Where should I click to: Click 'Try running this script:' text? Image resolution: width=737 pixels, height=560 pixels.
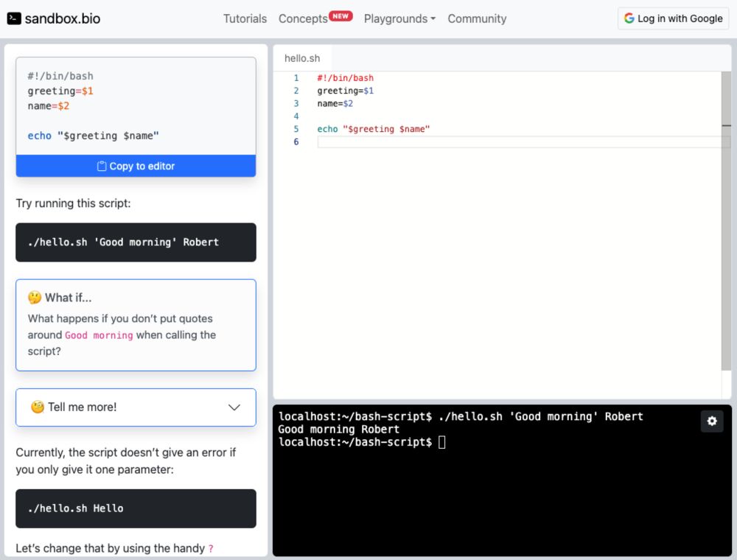pyautogui.click(x=73, y=203)
